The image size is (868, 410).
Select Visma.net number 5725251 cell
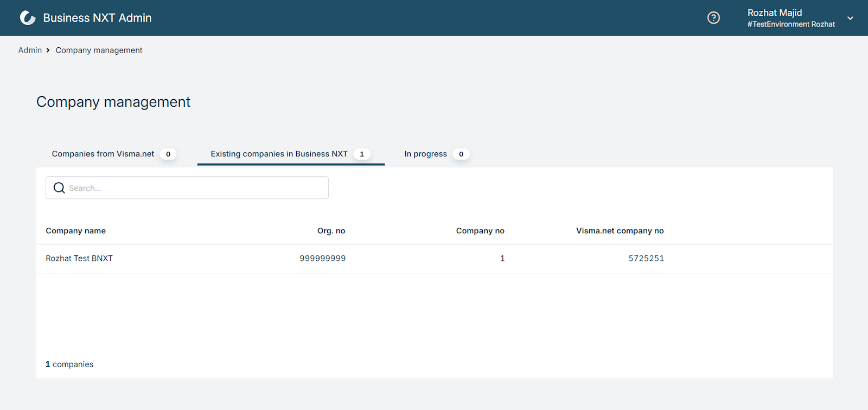pyautogui.click(x=646, y=259)
